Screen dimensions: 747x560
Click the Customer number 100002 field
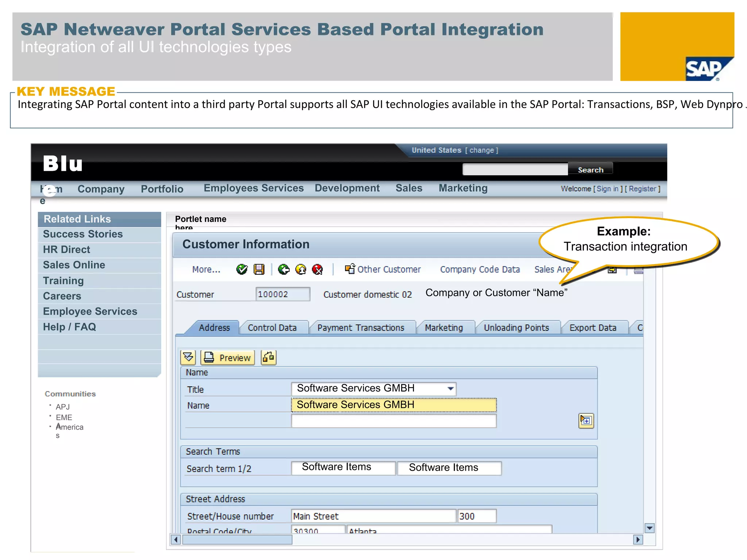(x=283, y=294)
